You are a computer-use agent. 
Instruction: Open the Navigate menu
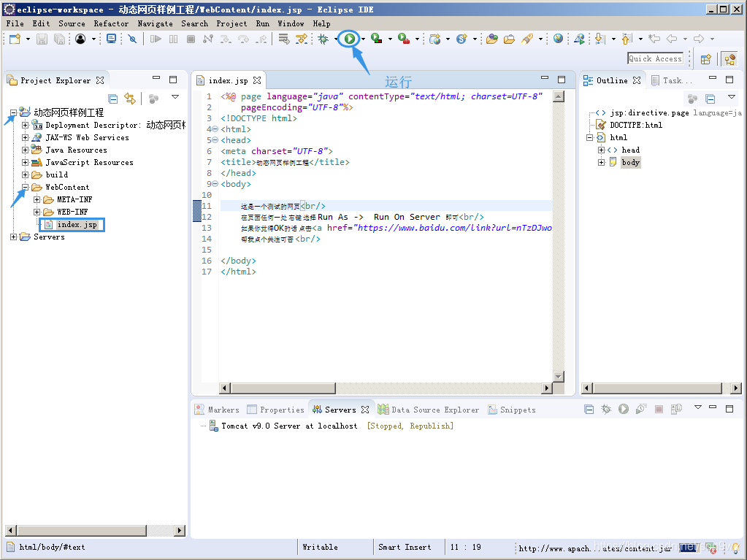(x=156, y=23)
